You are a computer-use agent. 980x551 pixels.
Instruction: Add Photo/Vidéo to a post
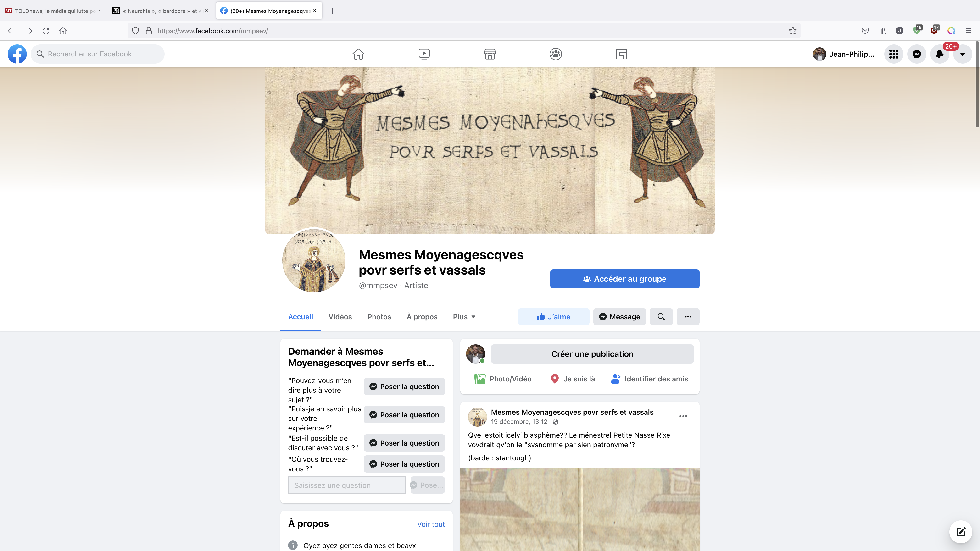click(x=502, y=379)
